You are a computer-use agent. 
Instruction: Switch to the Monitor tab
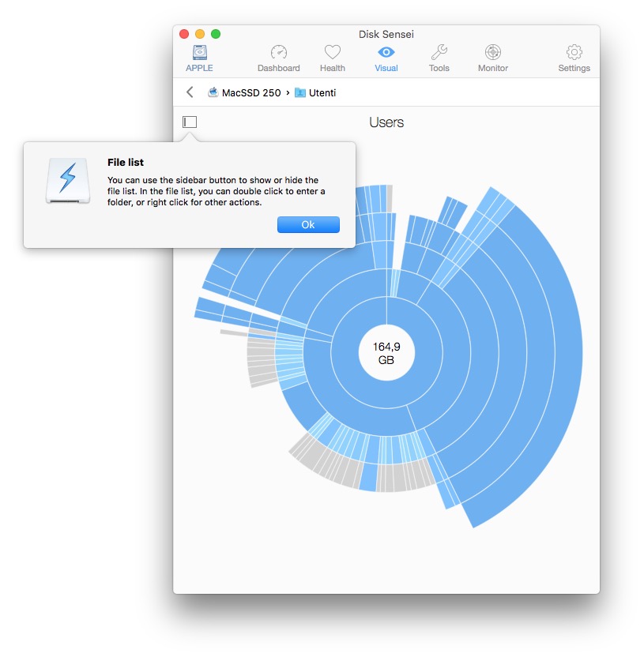click(x=493, y=58)
